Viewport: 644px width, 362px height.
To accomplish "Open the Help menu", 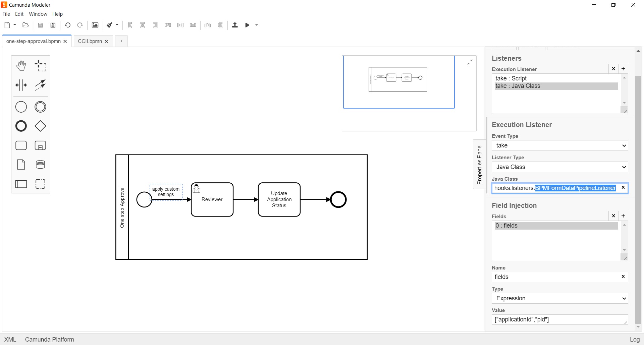I will (x=57, y=14).
